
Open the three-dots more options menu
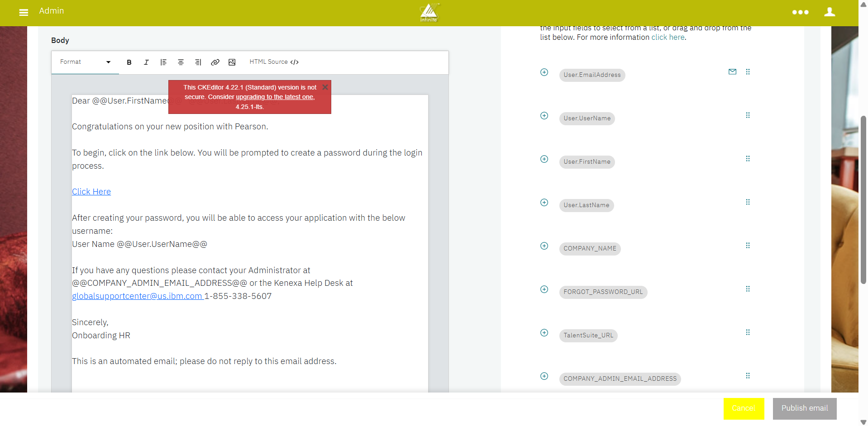800,12
